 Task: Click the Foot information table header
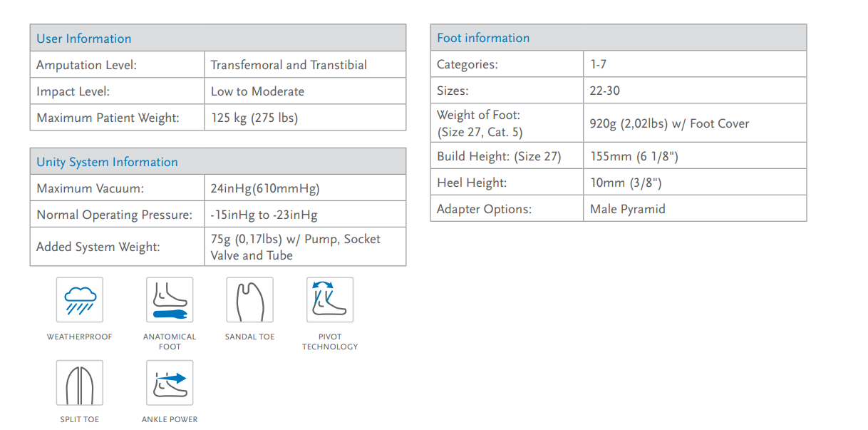point(619,38)
